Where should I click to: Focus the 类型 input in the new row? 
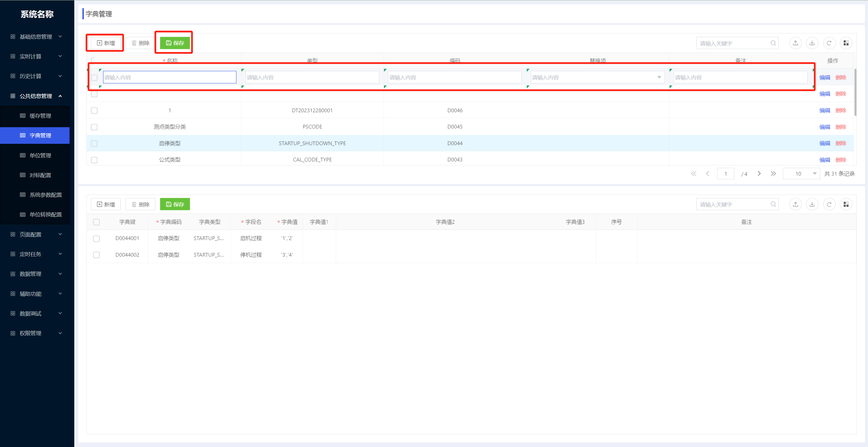coord(312,77)
